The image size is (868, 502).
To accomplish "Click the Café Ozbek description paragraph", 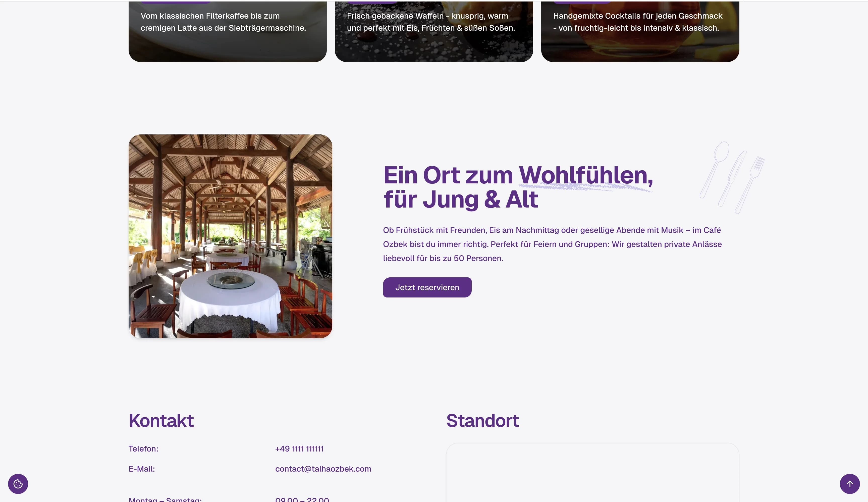I will [552, 244].
